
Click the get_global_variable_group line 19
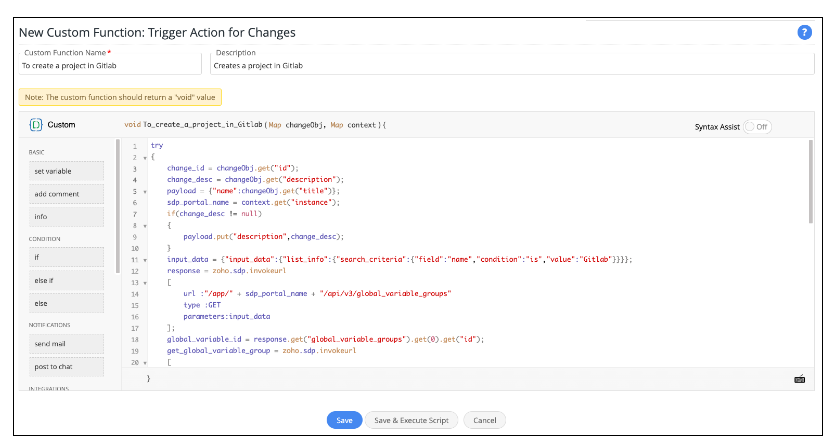[261, 351]
